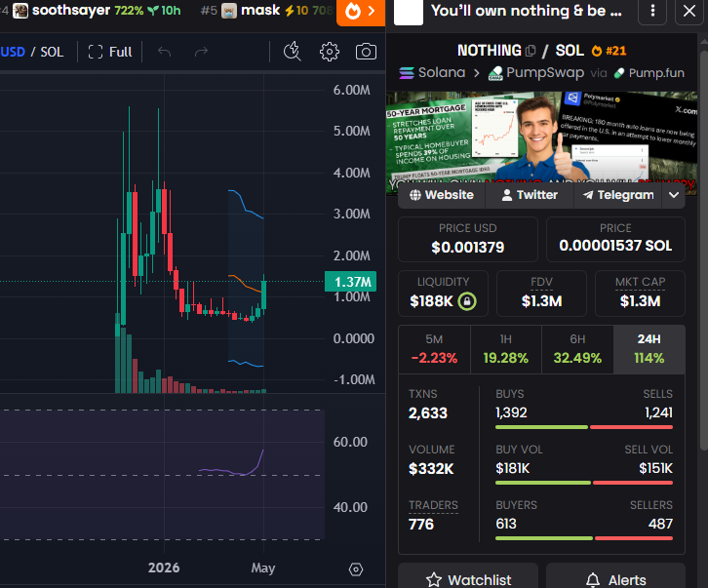708x588 pixels.
Task: Select the 24H timeframe tab
Action: click(x=649, y=349)
